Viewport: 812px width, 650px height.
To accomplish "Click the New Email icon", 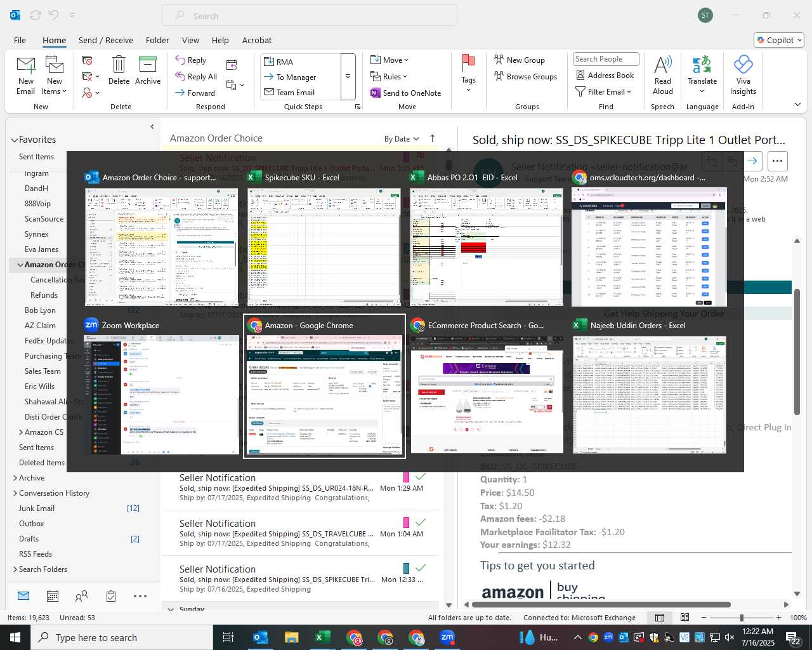I will pos(26,75).
